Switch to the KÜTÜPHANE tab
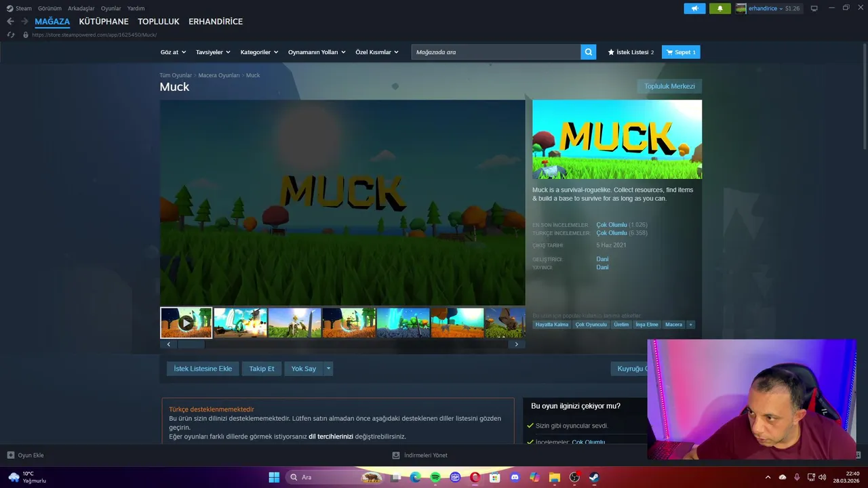Viewport: 868px width, 488px height. coord(104,22)
